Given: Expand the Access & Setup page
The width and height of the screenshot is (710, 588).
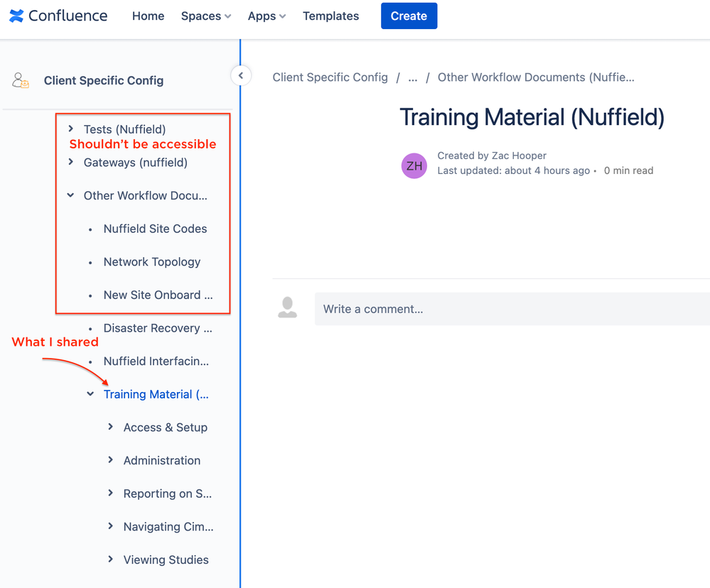Looking at the screenshot, I should coord(110,427).
